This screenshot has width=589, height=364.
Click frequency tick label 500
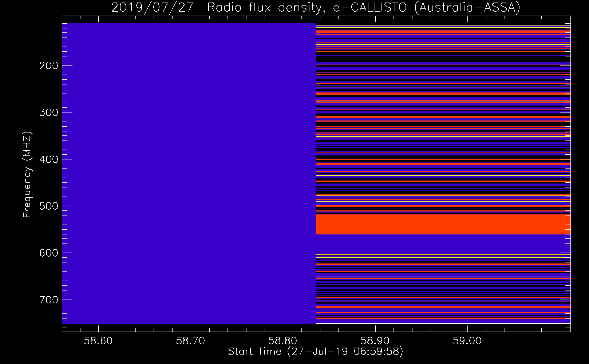click(49, 206)
